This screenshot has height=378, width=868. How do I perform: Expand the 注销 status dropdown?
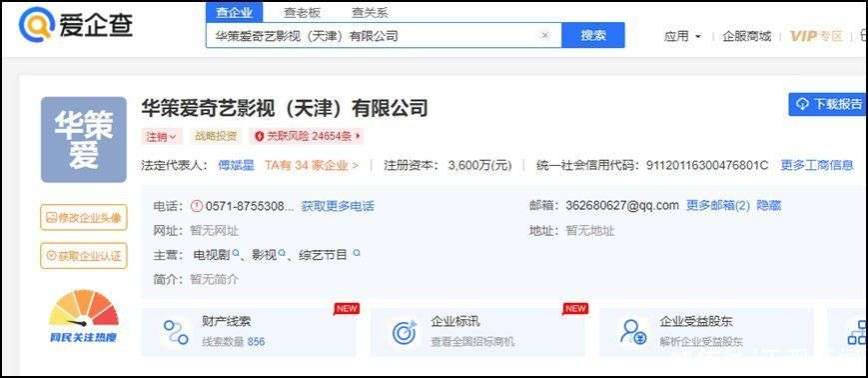point(161,136)
